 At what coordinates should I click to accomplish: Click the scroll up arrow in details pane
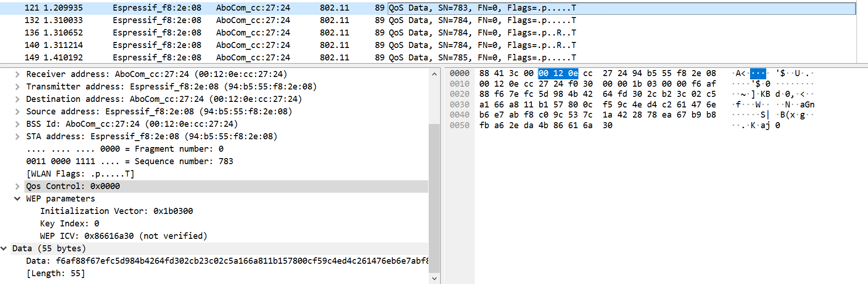pyautogui.click(x=434, y=74)
